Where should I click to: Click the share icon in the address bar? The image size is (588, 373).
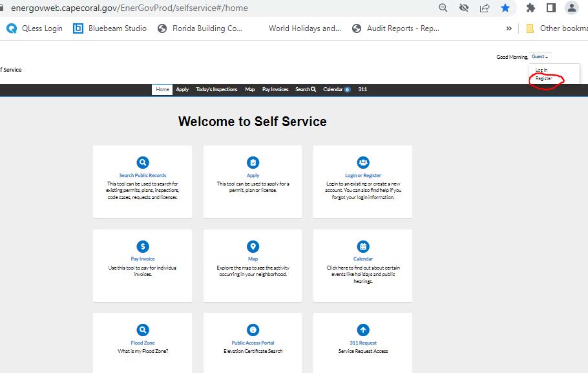pos(485,9)
